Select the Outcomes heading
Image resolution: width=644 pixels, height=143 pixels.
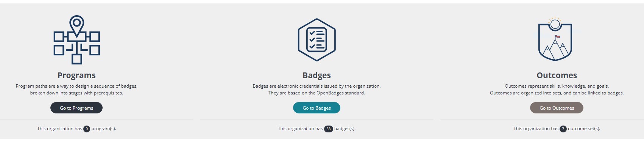pos(557,75)
